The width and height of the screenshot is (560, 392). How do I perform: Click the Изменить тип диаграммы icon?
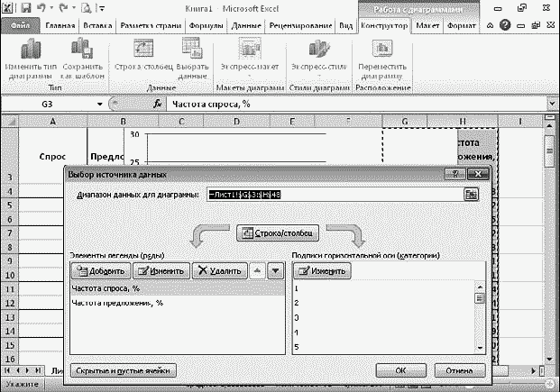tap(31, 49)
